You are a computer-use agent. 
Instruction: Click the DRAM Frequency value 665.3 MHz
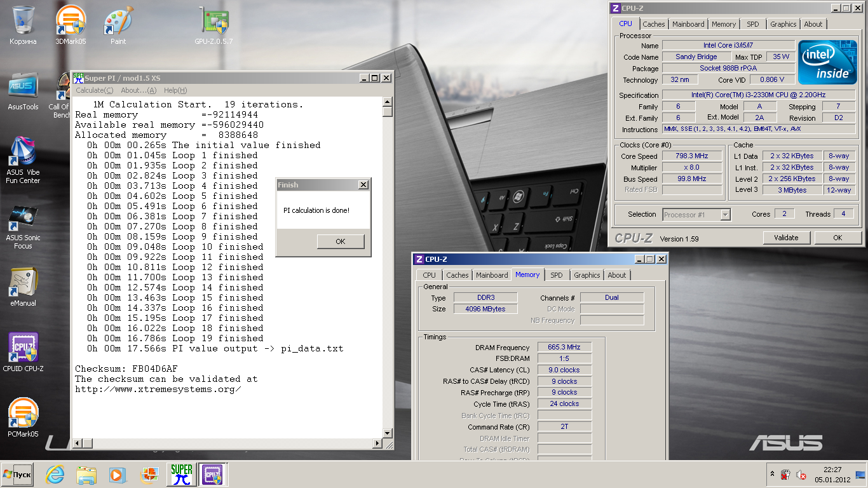click(564, 347)
